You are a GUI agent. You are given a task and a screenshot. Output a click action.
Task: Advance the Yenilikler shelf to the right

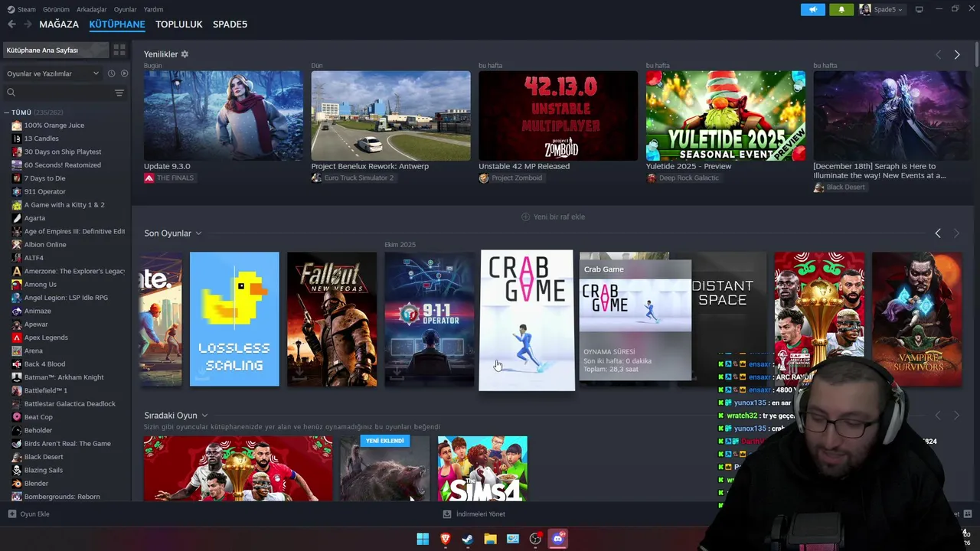click(957, 54)
